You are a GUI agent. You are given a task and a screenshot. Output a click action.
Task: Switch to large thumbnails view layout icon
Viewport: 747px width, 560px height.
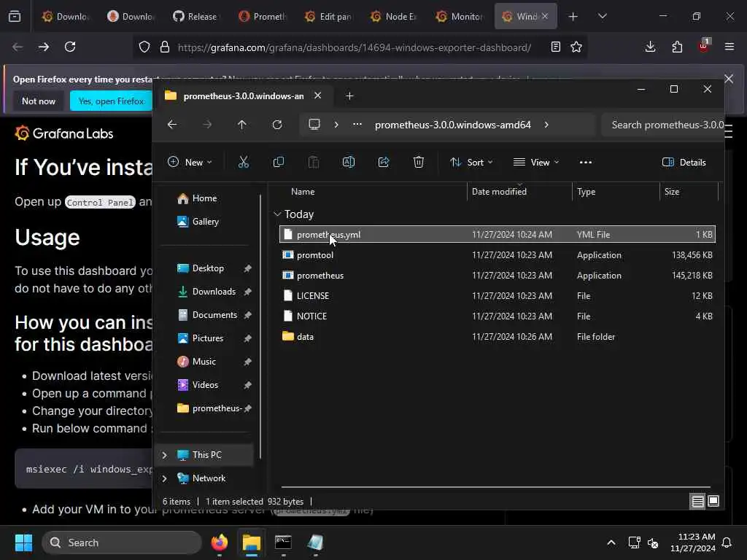click(713, 501)
